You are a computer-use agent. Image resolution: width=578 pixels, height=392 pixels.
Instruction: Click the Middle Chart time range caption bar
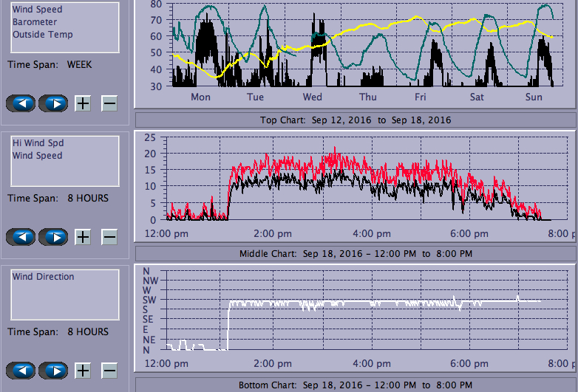355,254
